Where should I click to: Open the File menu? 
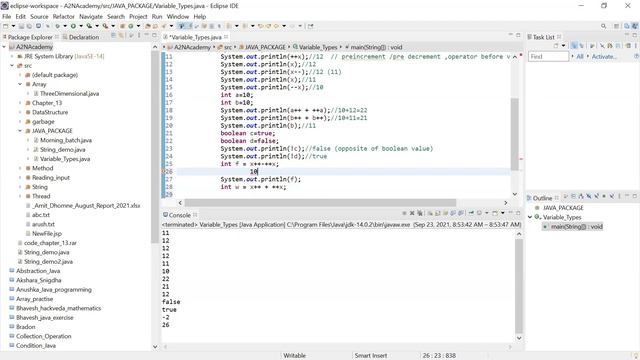point(7,16)
